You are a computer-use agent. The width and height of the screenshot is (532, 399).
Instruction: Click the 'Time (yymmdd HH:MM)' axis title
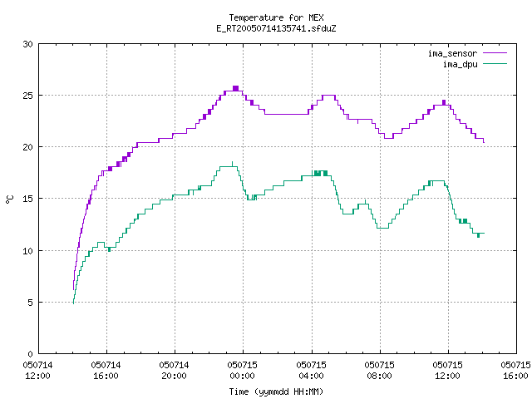coord(276,392)
